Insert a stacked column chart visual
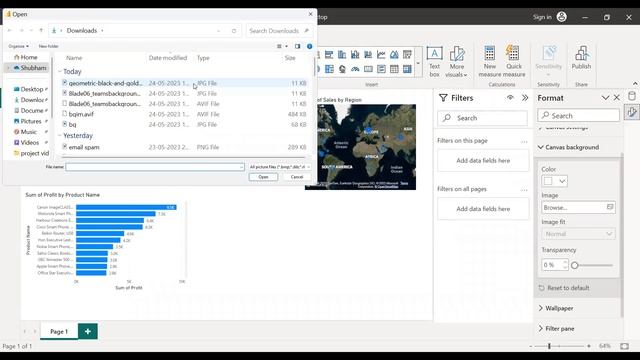The height and width of the screenshot is (360, 640). (342, 55)
